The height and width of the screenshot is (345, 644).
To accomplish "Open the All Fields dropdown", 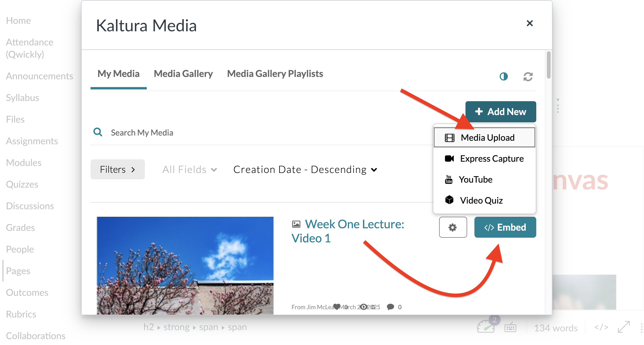I will (x=190, y=170).
